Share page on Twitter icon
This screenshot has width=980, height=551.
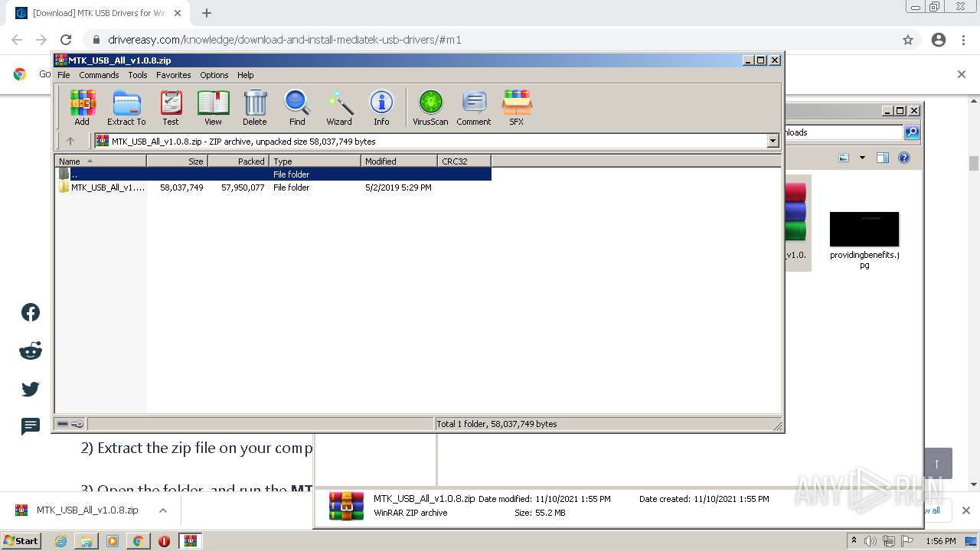click(x=31, y=390)
